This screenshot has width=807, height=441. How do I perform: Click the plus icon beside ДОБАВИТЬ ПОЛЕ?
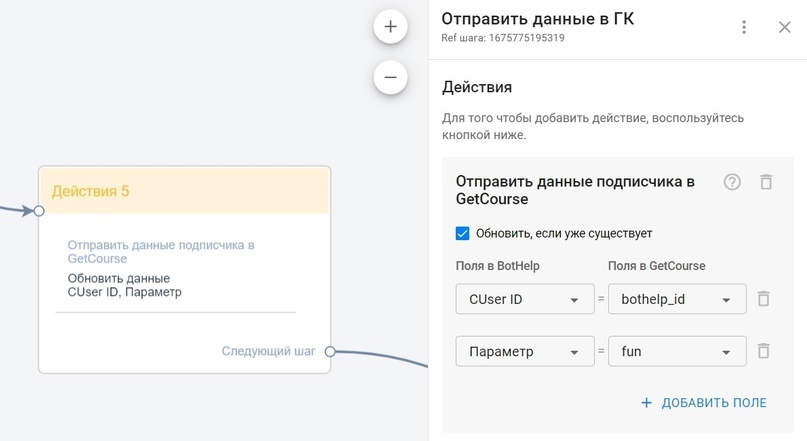click(x=646, y=403)
